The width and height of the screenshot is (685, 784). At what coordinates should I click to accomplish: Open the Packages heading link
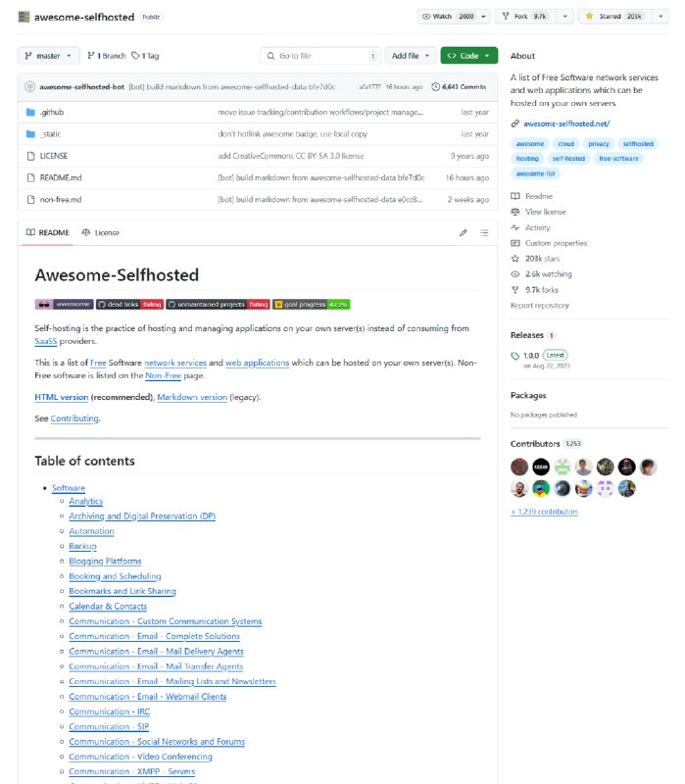tap(528, 395)
